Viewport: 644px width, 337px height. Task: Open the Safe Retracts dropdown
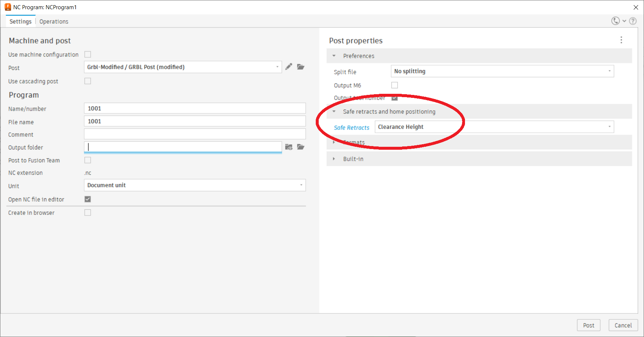click(494, 127)
